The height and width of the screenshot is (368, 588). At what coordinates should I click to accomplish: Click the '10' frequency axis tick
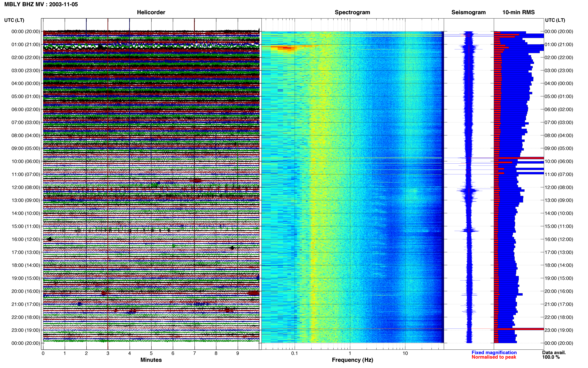405,353
